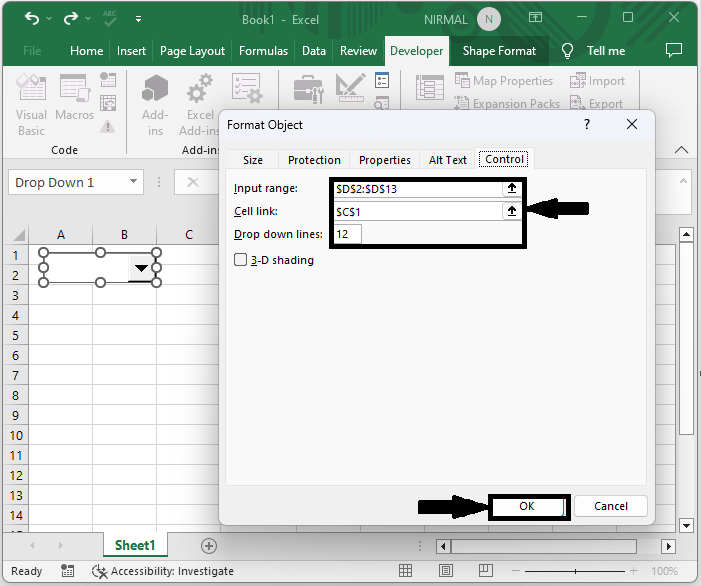Open the Review ribbon tab
This screenshot has height=586, width=701.
click(x=359, y=51)
